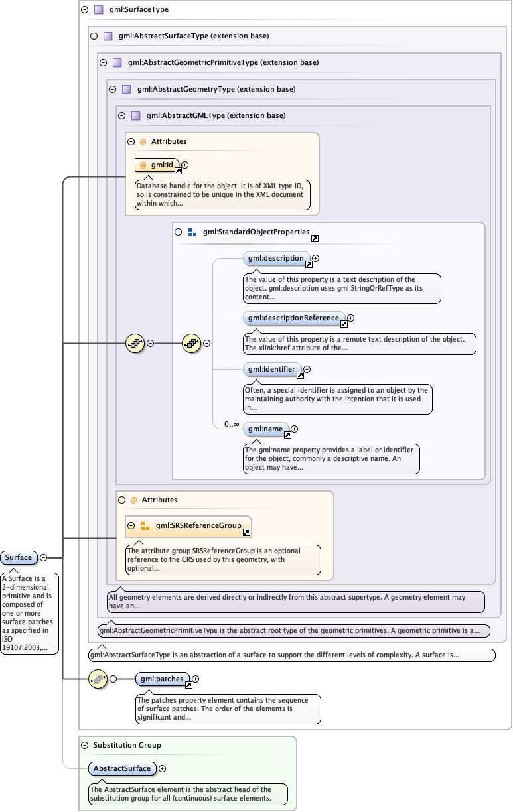Select the gml:description element
This screenshot has height=812, width=513.
tap(275, 258)
